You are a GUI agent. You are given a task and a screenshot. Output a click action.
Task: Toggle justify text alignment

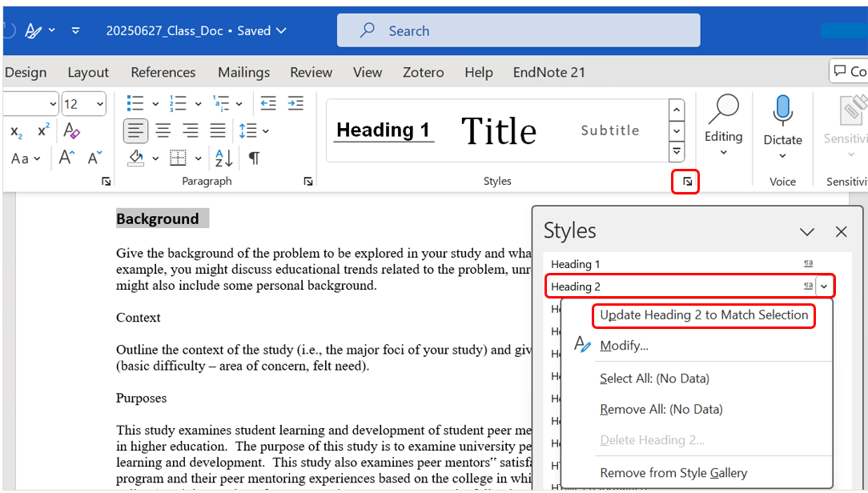click(218, 130)
